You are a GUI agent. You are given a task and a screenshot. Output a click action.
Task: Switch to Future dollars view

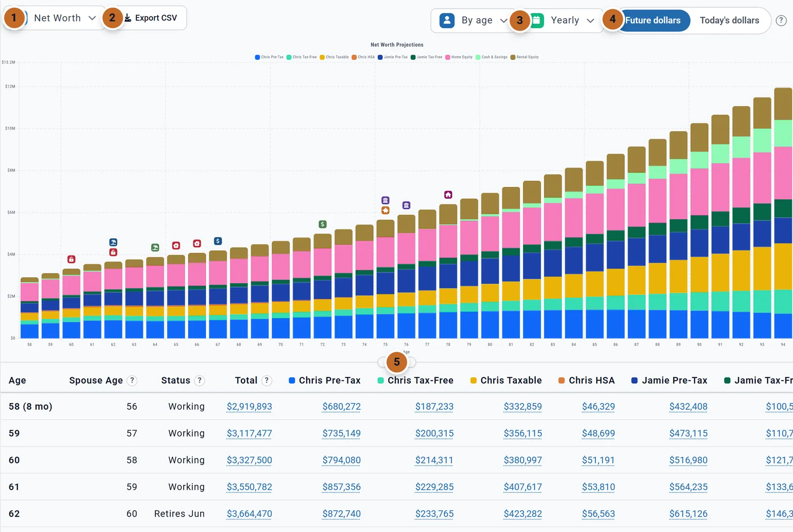[653, 20]
